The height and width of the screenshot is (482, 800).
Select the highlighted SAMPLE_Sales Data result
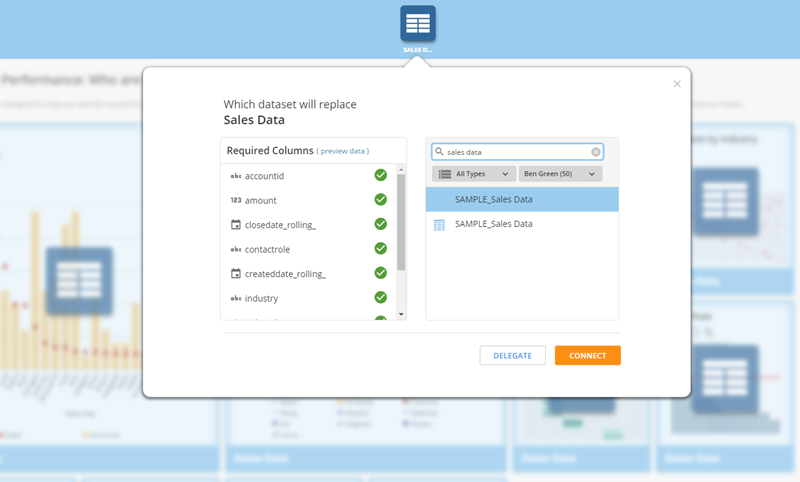click(x=522, y=199)
